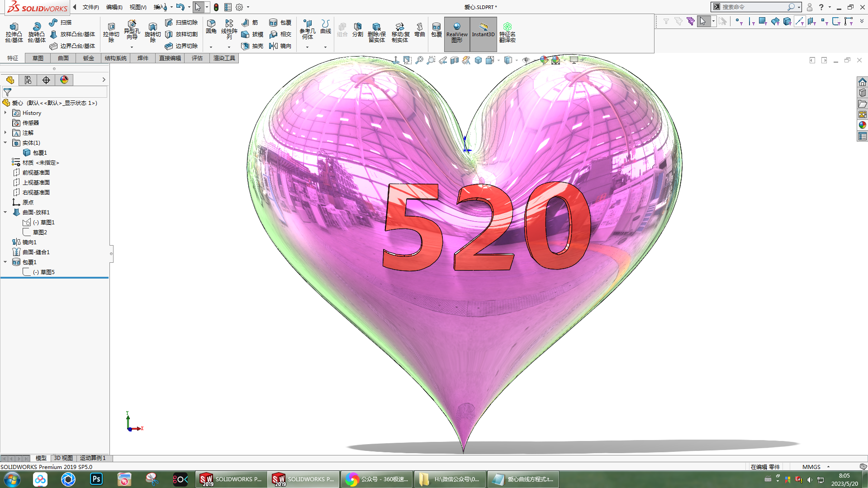868x488 pixels.
Task: Open the Options gear icon
Action: (x=239, y=7)
